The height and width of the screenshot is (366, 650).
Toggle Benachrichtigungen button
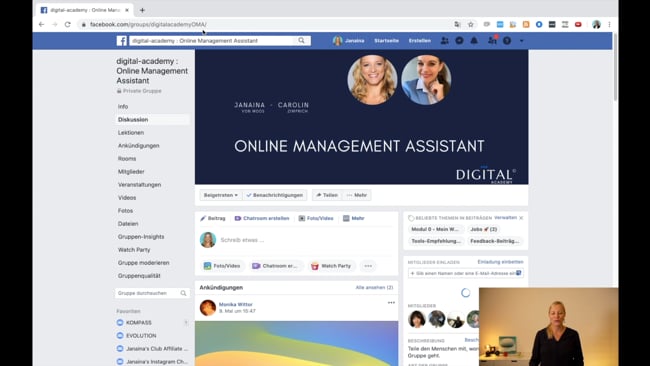click(x=275, y=195)
